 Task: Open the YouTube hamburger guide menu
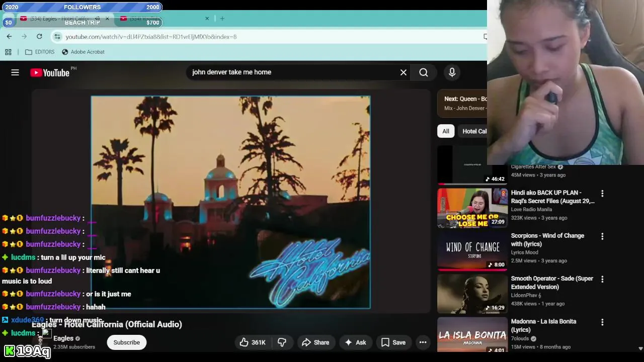click(15, 72)
